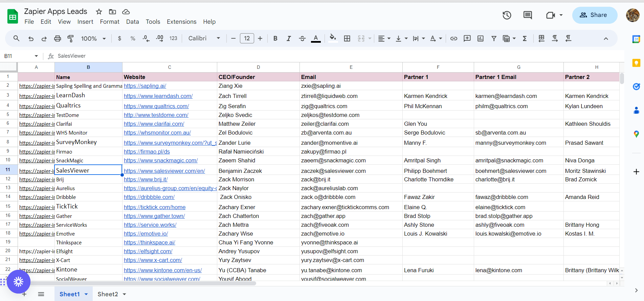644x301 pixels.
Task: Format as currency with dollar icon
Action: [119, 38]
